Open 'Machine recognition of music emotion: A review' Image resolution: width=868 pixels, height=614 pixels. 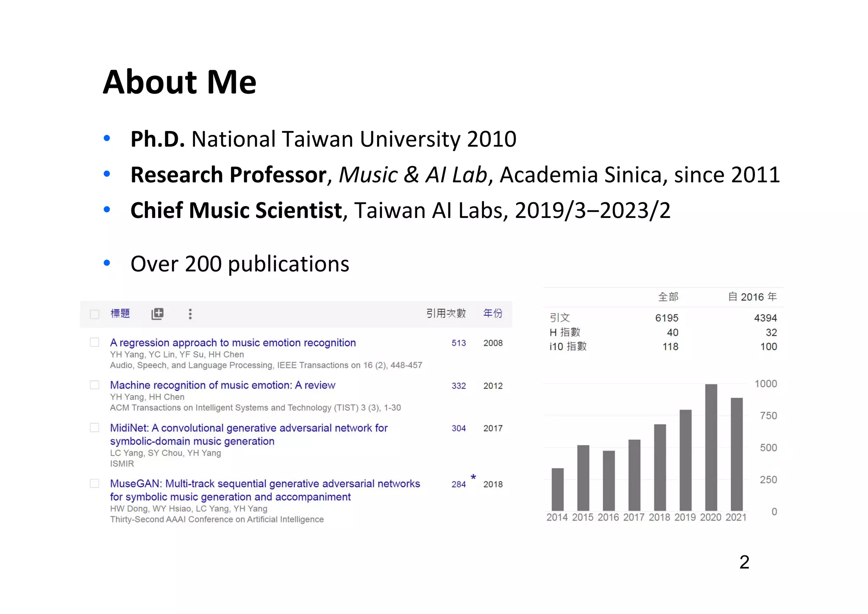click(x=223, y=385)
